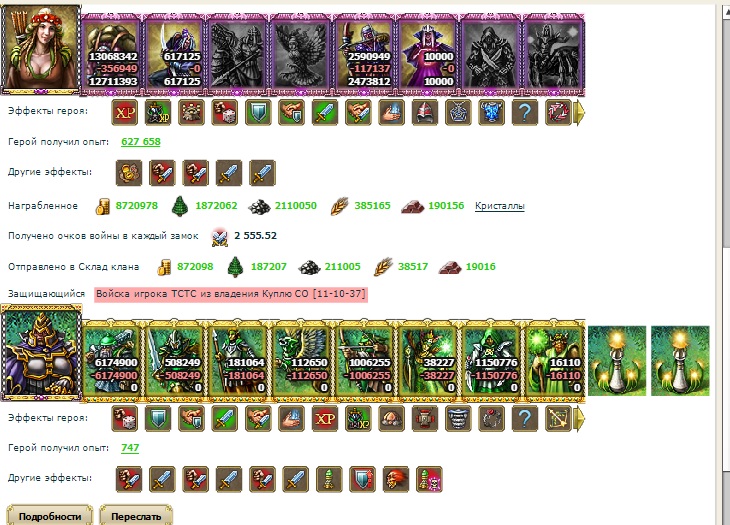
Task: Select the armored defender hero portrait
Action: click(41, 352)
